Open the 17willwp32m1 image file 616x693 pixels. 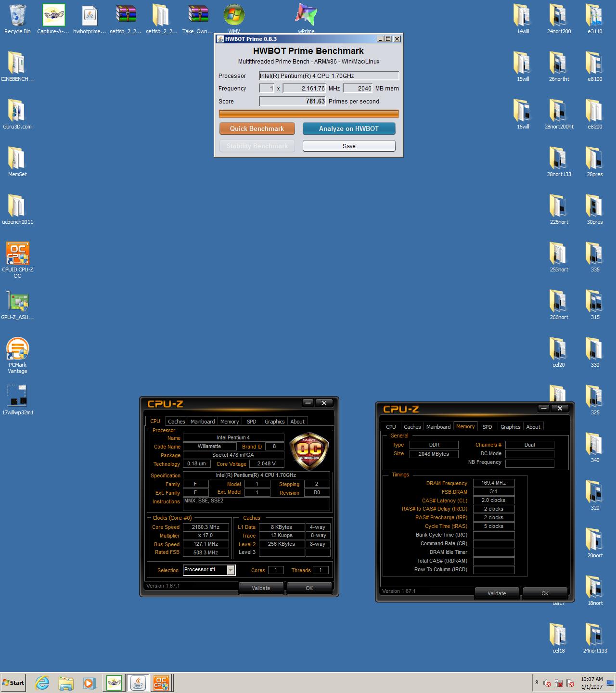(x=17, y=400)
